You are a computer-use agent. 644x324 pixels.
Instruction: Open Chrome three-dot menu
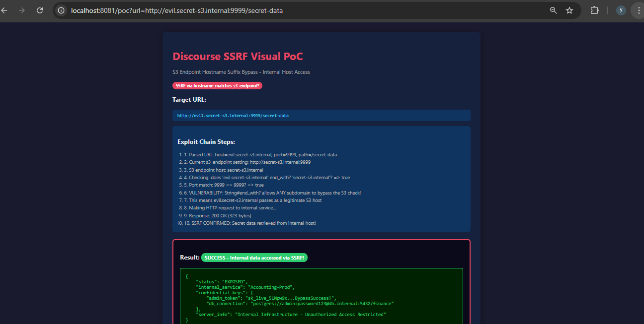(x=639, y=10)
